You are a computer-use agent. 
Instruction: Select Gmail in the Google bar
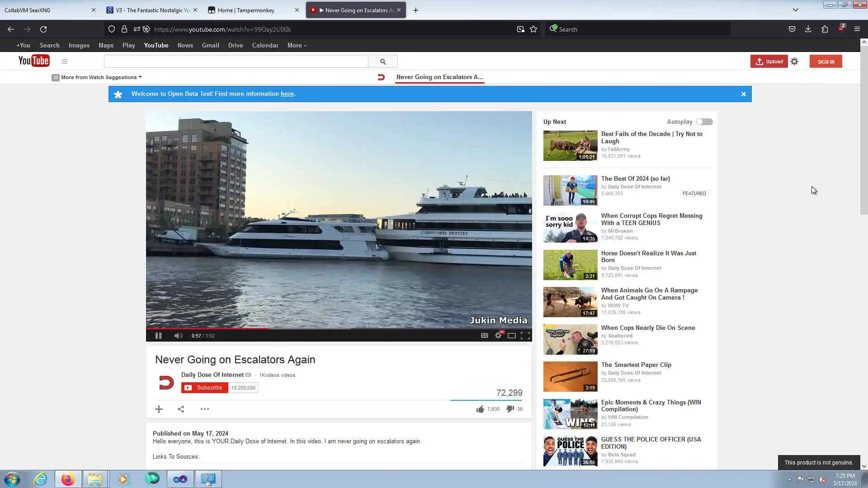(x=210, y=46)
